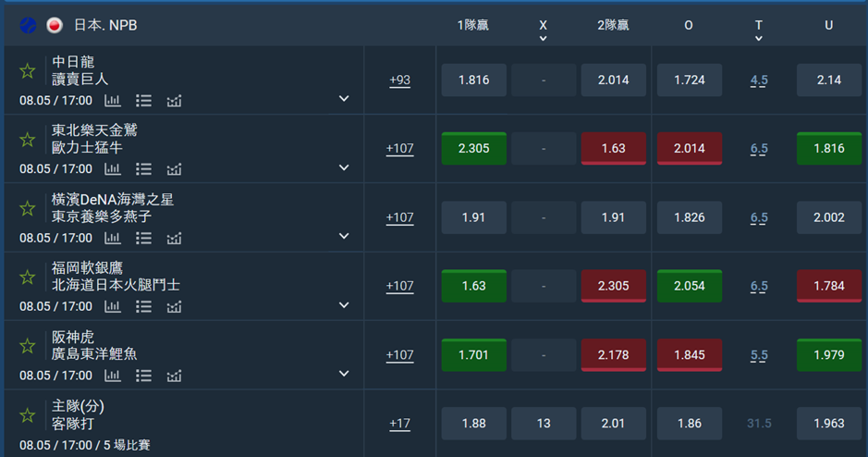Select 1隊贏 odds 2.305 for 東北樂天金鷲
Image resolution: width=868 pixels, height=457 pixels.
(473, 148)
